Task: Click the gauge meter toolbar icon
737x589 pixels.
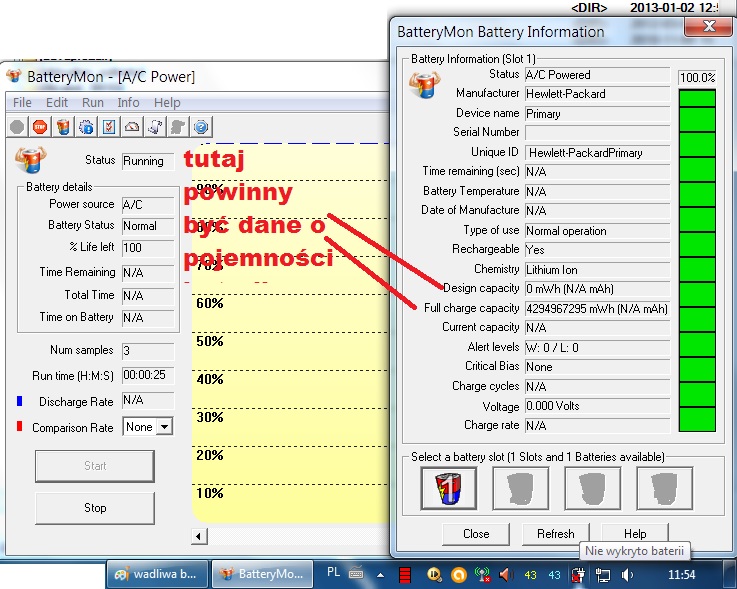Action: click(x=132, y=127)
